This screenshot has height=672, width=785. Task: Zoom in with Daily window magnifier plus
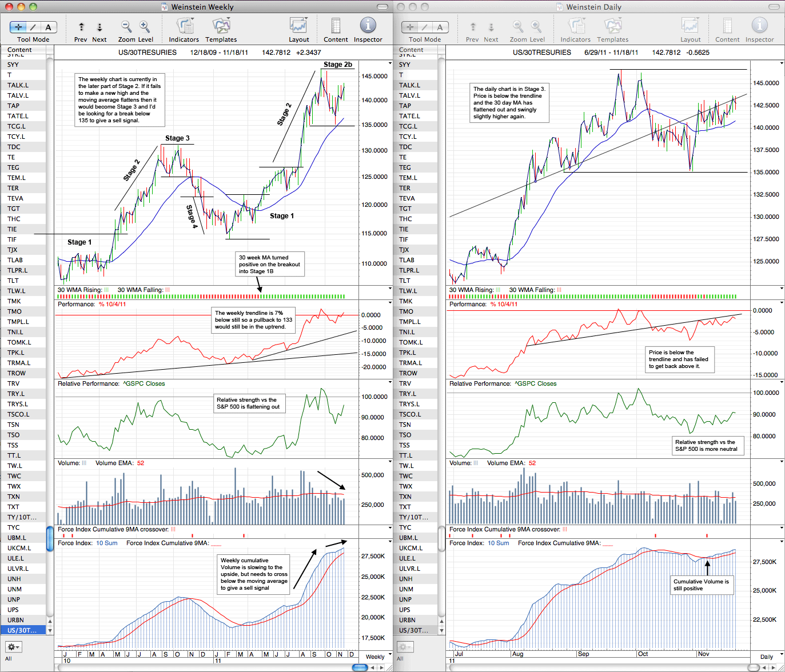[536, 26]
